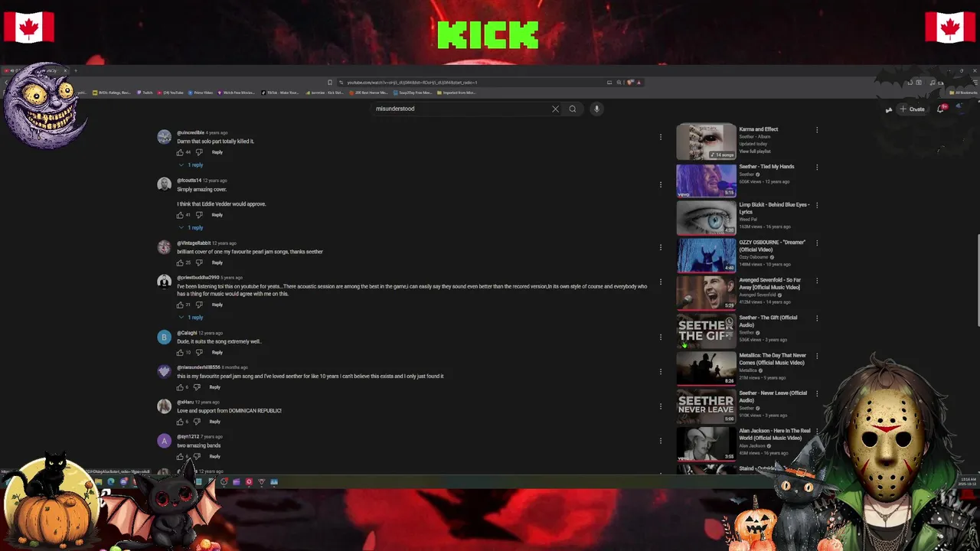
Task: Dislike the comment by @Calaghi
Action: (199, 352)
